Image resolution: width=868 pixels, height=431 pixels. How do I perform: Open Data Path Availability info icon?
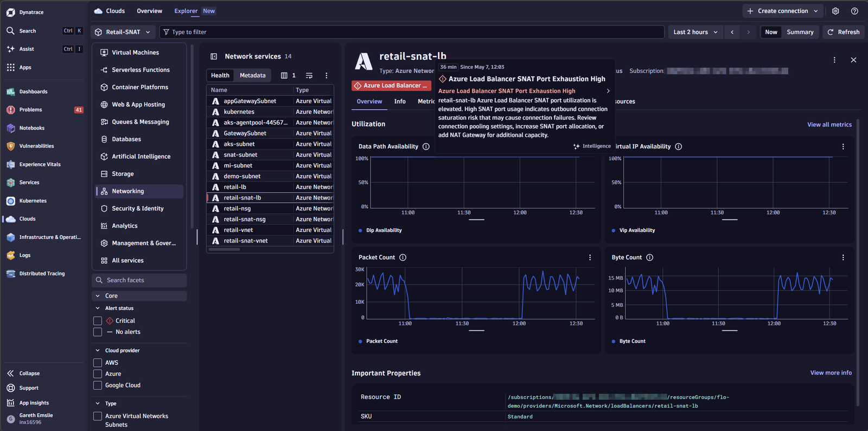pyautogui.click(x=426, y=146)
